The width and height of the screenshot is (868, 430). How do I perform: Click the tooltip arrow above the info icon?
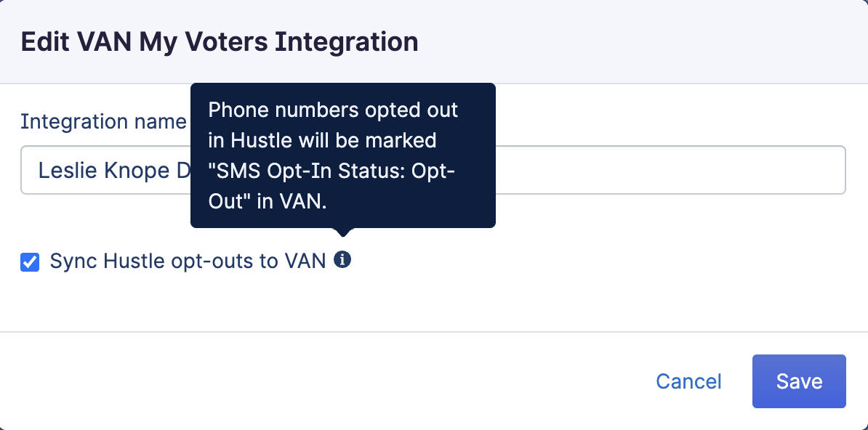pos(342,232)
